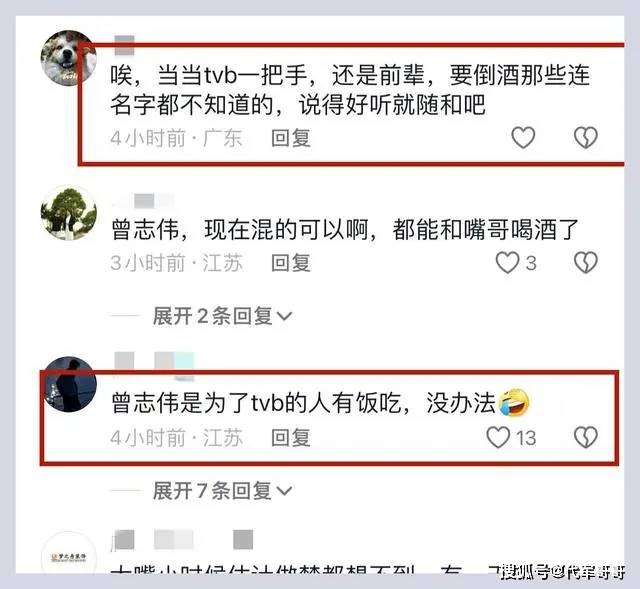Dislike the 都能和嘴哥喝酒了 comment
The height and width of the screenshot is (589, 640).
(586, 262)
